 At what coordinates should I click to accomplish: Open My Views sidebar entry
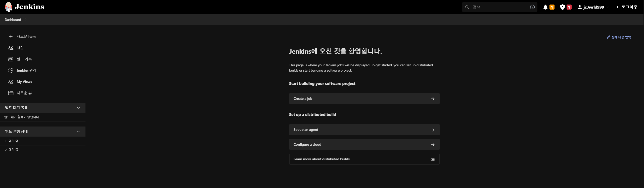click(x=24, y=82)
